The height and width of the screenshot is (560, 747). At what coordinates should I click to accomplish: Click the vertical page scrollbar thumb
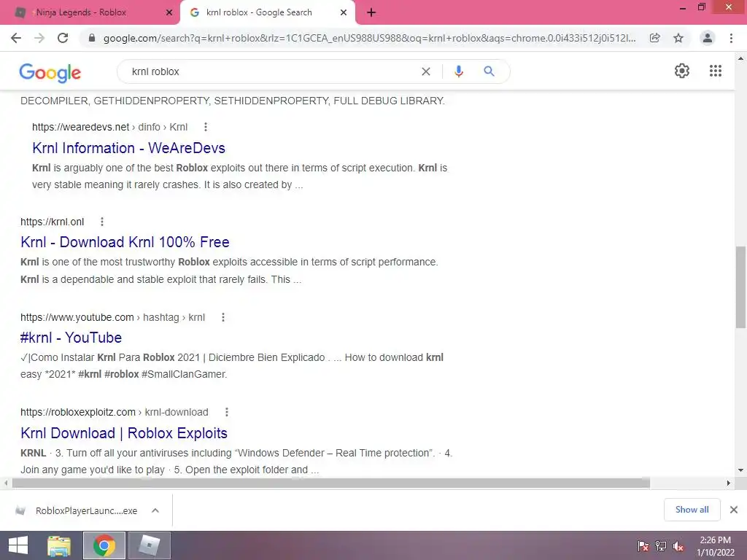[x=740, y=287]
